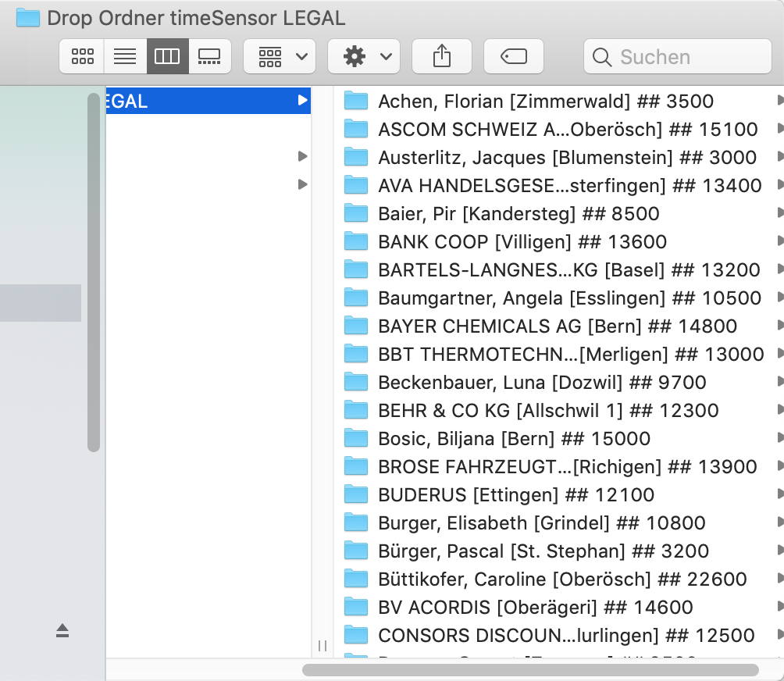Click the Suchen search field

678,56
